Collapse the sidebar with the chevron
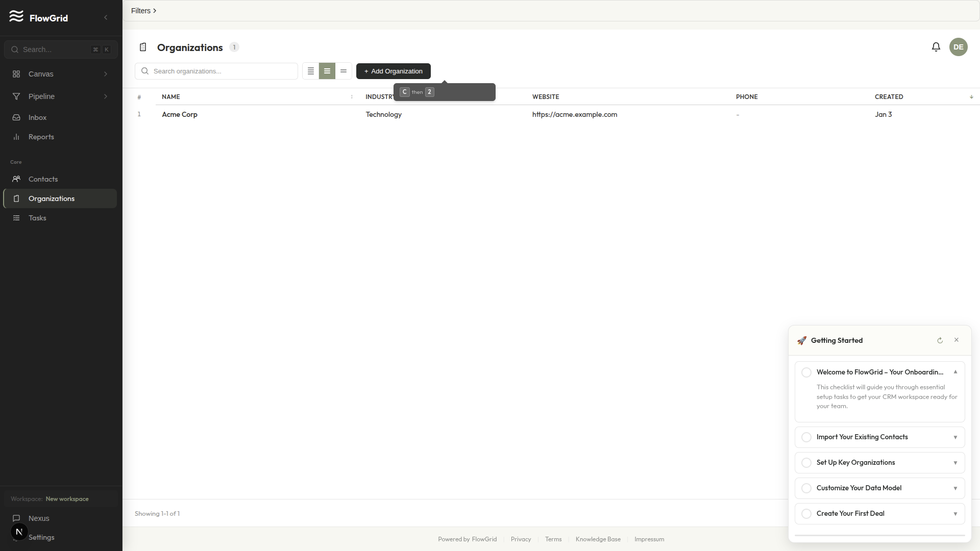 (106, 18)
